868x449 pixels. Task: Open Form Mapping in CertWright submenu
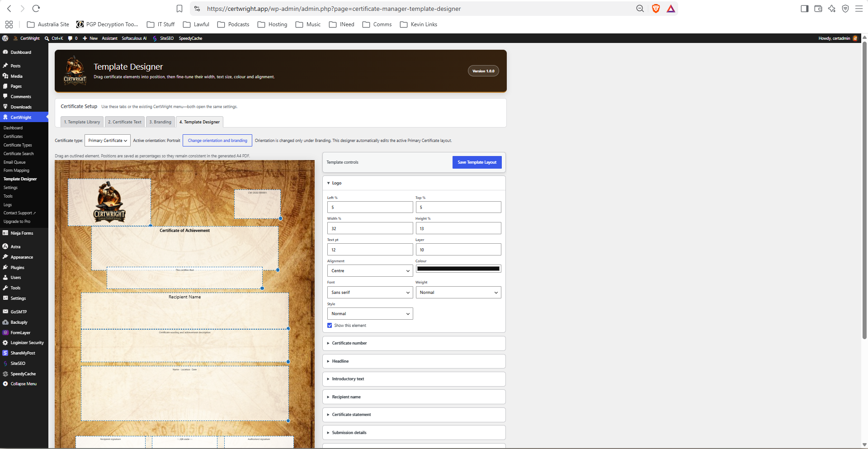click(16, 170)
